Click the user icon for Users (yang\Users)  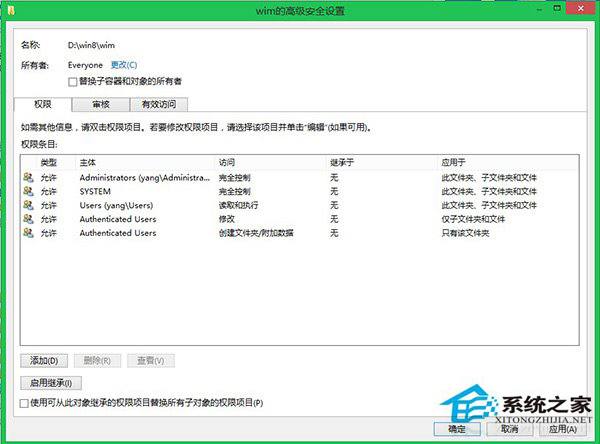tap(27, 205)
